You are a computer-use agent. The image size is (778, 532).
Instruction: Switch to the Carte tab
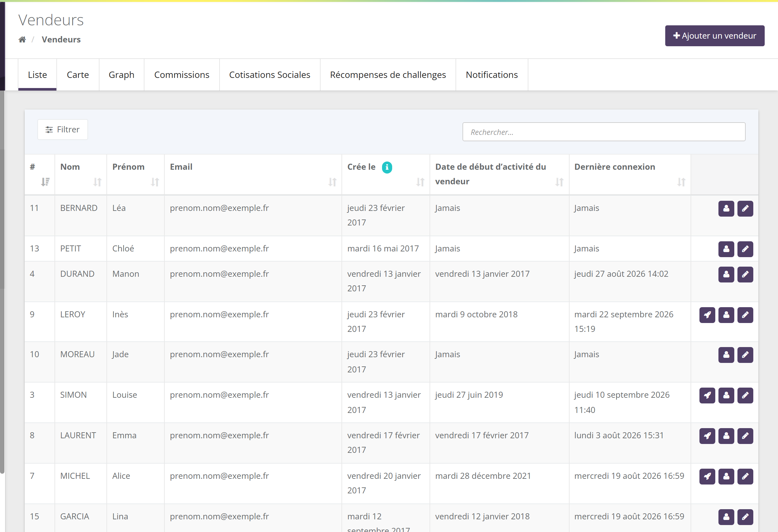(78, 75)
